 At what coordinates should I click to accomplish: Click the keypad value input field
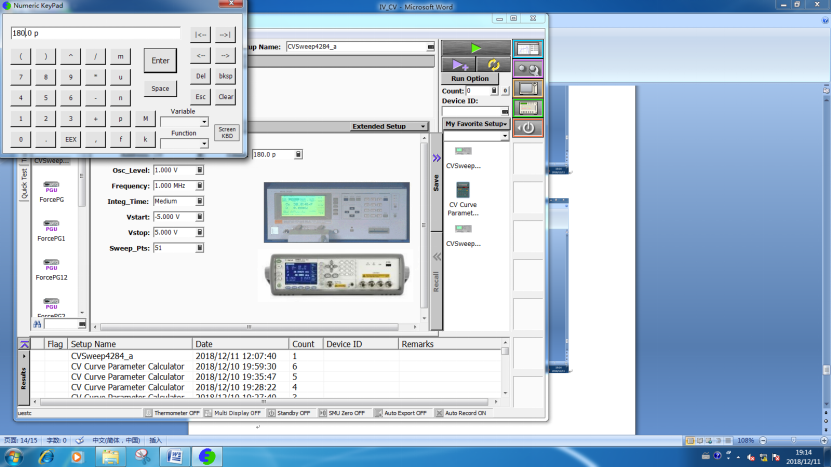95,33
